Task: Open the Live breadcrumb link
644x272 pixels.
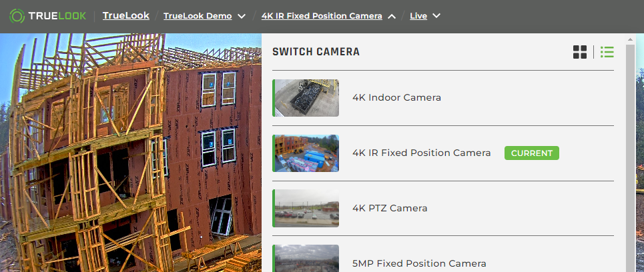Action: (418, 16)
